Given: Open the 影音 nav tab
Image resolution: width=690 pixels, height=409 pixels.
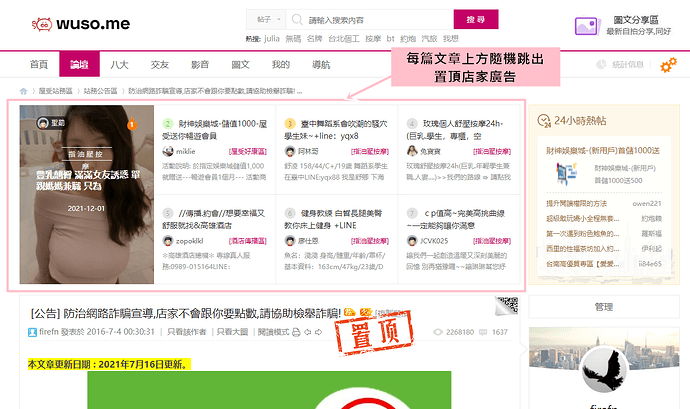Looking at the screenshot, I should 200,65.
